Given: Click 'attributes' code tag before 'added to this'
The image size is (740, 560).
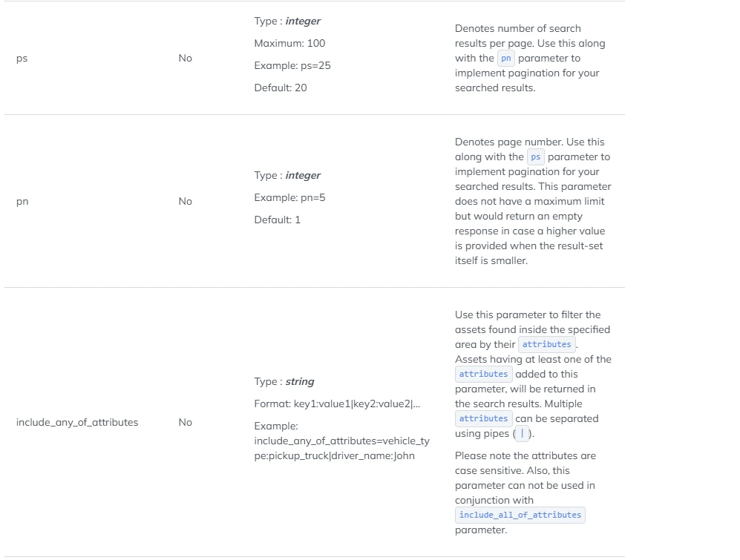Looking at the screenshot, I should [484, 374].
